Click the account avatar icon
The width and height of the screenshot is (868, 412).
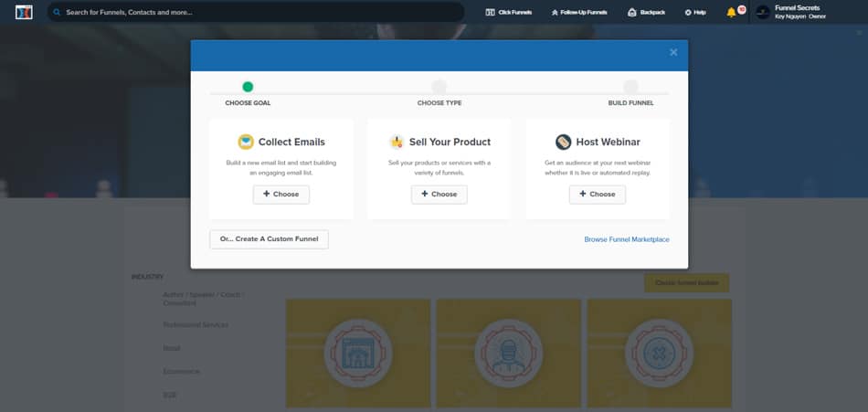[x=763, y=12]
